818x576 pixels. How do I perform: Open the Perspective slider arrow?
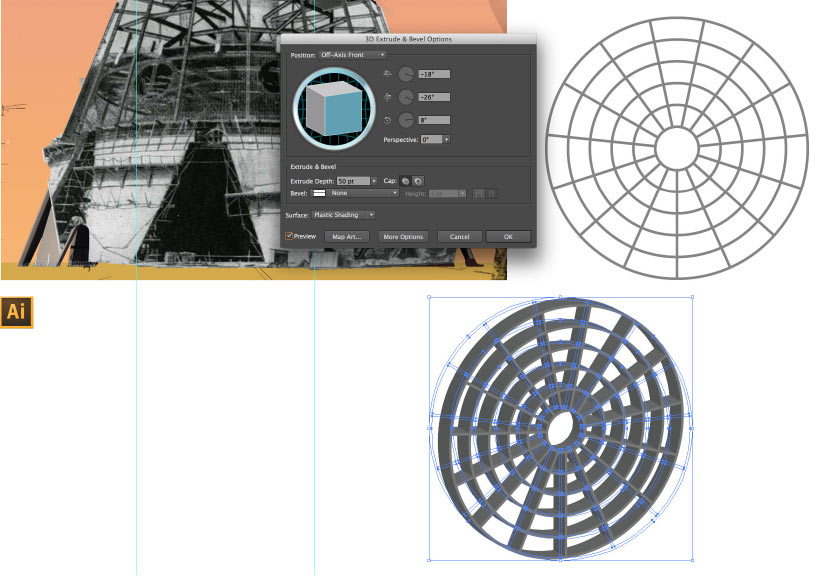point(446,139)
